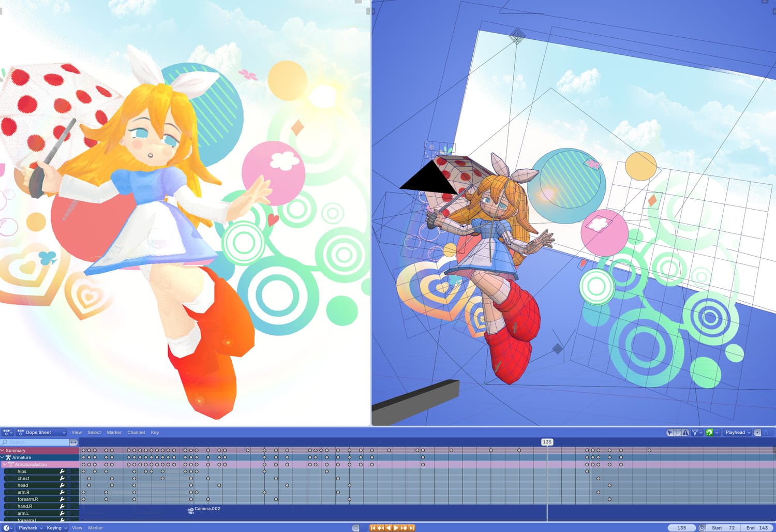This screenshot has height=532, width=776.
Task: Jump to next keyframe
Action: pos(404,528)
